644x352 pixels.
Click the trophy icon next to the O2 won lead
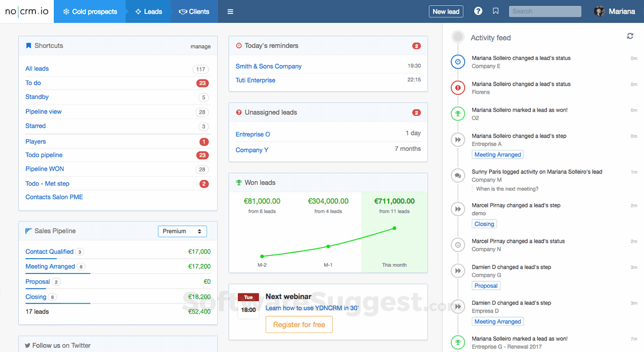[x=457, y=113]
